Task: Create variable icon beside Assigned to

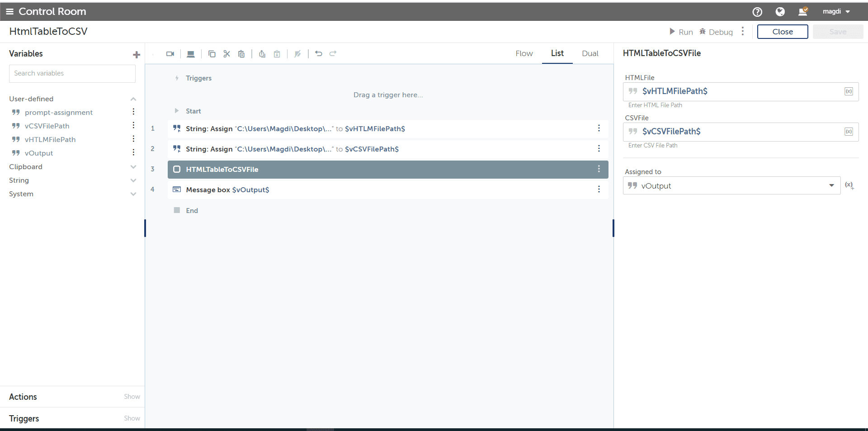Action: tap(849, 185)
